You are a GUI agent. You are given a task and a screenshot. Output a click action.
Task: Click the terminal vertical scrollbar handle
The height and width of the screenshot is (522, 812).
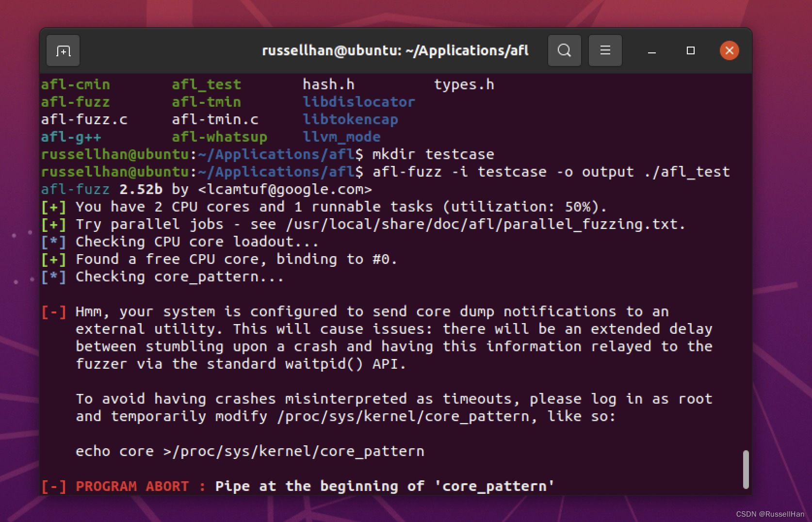(x=746, y=469)
